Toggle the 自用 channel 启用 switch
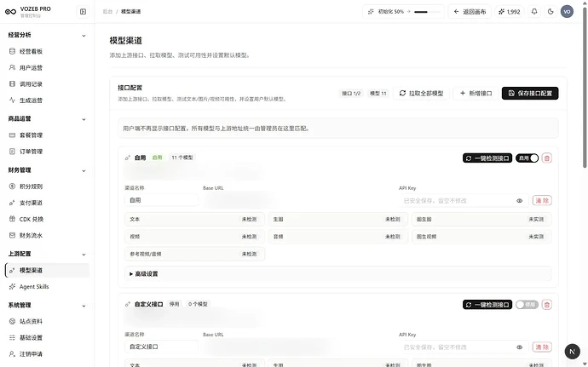The image size is (588, 367). (527, 158)
